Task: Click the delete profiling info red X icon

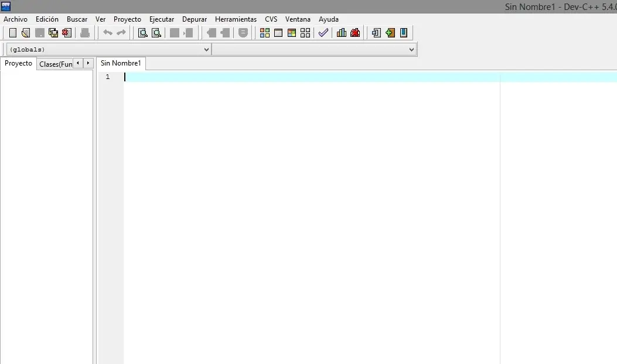Action: click(355, 33)
